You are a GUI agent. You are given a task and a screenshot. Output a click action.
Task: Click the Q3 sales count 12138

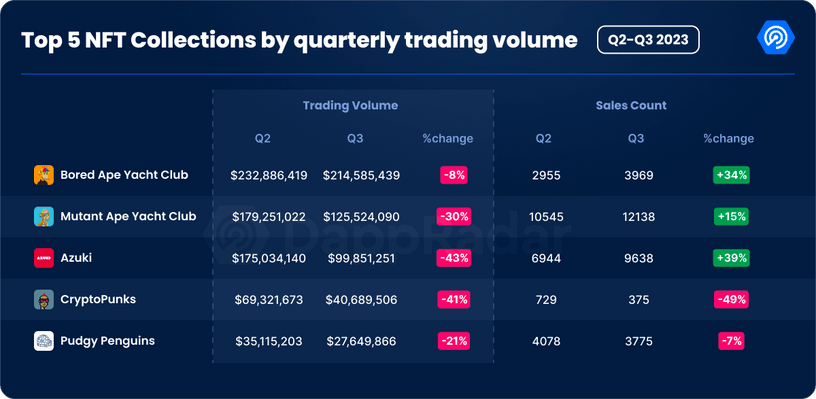pyautogui.click(x=638, y=216)
